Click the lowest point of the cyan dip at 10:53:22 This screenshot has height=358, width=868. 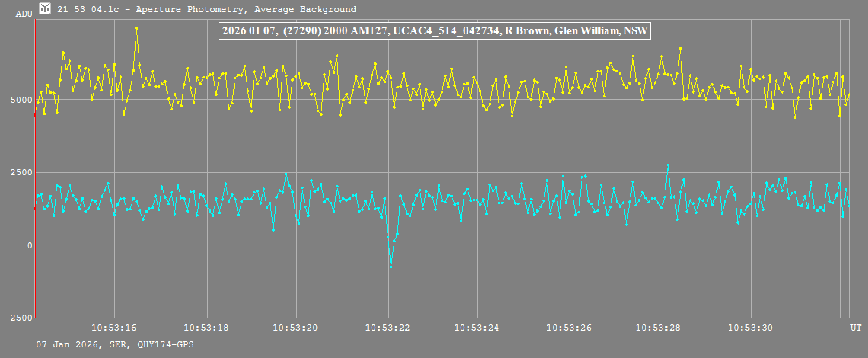click(391, 266)
